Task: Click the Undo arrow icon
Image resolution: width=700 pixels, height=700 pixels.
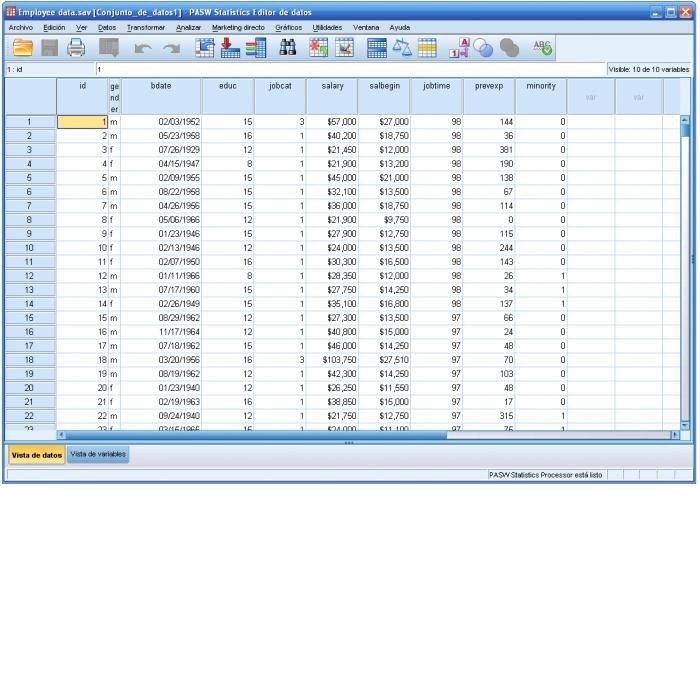Action: click(142, 47)
